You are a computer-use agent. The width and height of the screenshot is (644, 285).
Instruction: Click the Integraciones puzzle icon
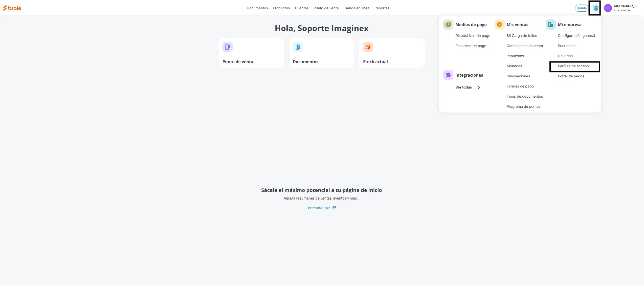tap(448, 75)
